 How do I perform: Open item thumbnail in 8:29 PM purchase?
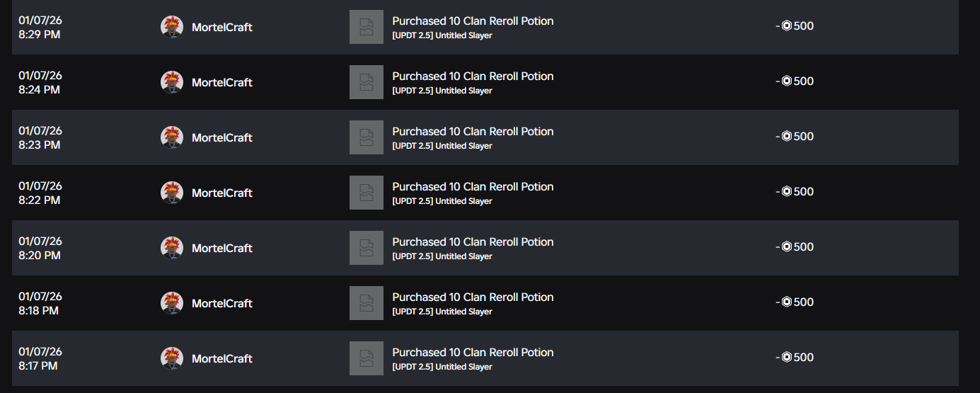coord(367,27)
